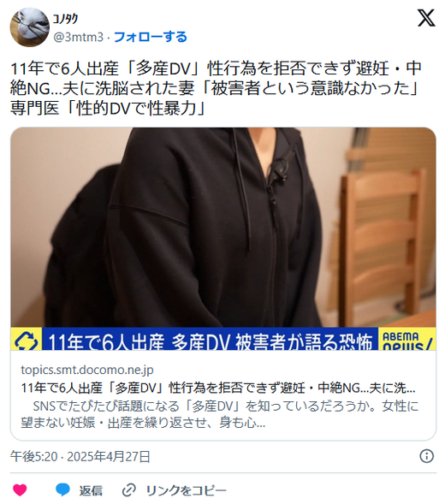Screen dimensions: 445x504
Task: Like the tweet with the heart icon
Action: click(20, 489)
